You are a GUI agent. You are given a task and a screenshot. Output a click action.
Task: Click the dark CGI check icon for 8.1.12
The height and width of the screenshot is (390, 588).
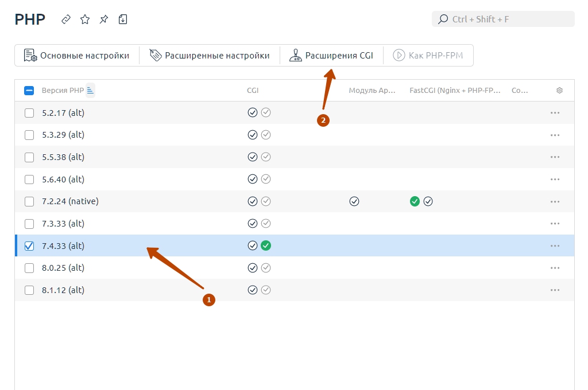(253, 290)
